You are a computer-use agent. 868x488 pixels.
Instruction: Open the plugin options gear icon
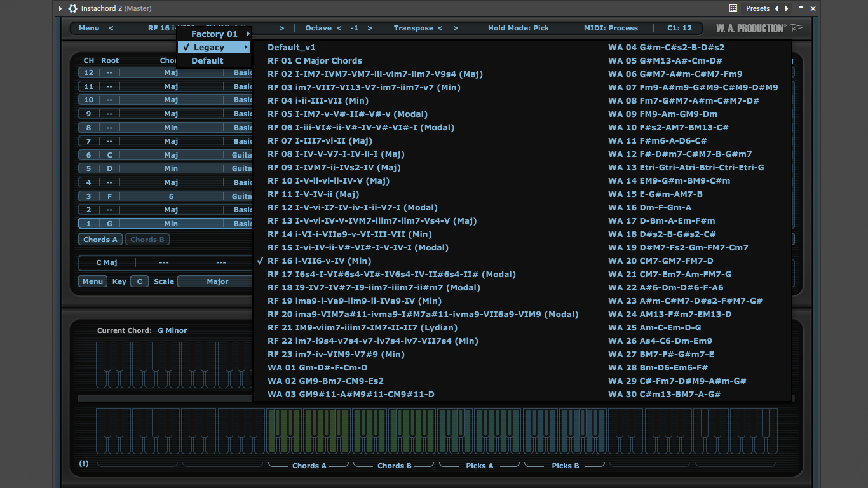pos(73,8)
